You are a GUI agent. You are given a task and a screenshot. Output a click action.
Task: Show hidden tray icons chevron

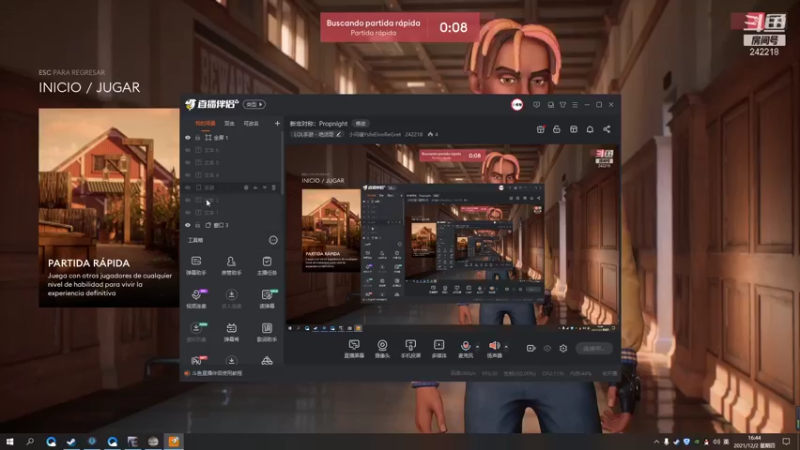pos(656,441)
